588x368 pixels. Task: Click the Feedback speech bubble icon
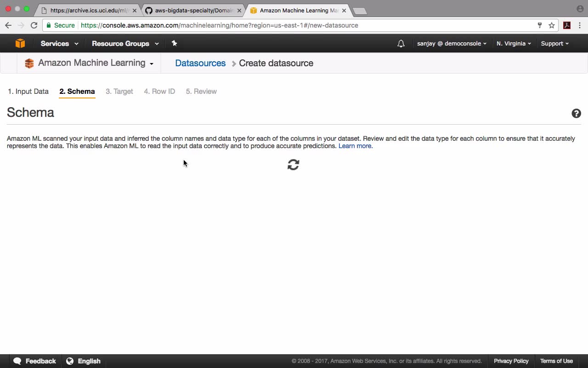click(x=17, y=361)
